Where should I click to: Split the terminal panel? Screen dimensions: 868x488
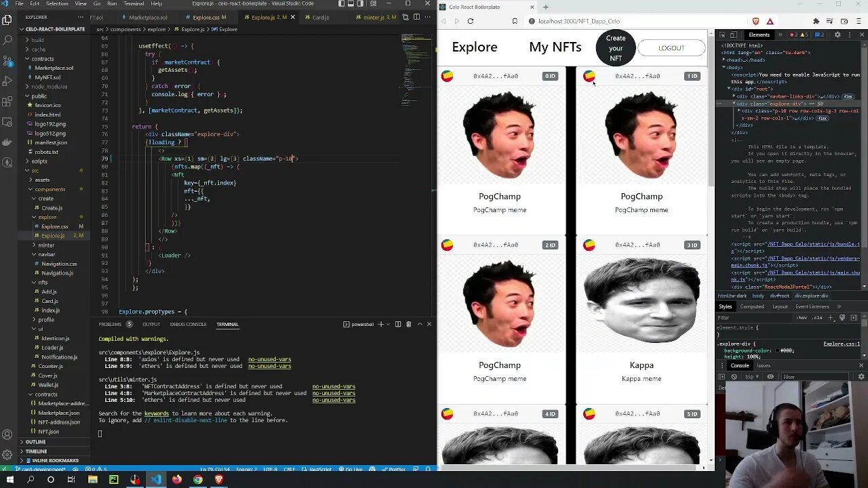click(398, 324)
